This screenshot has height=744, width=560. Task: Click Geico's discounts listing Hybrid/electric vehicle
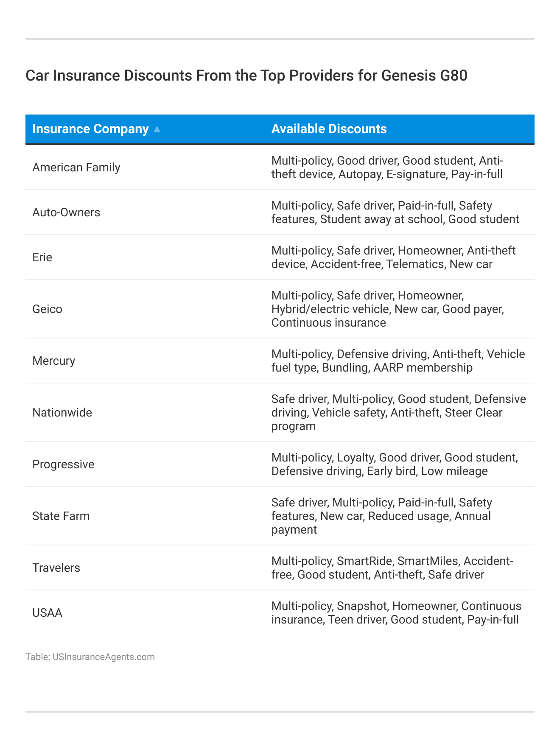(387, 309)
